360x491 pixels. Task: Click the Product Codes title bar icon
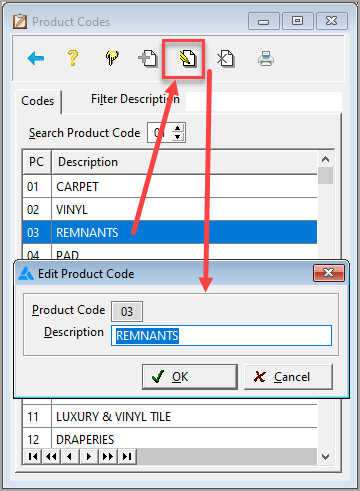pyautogui.click(x=20, y=21)
